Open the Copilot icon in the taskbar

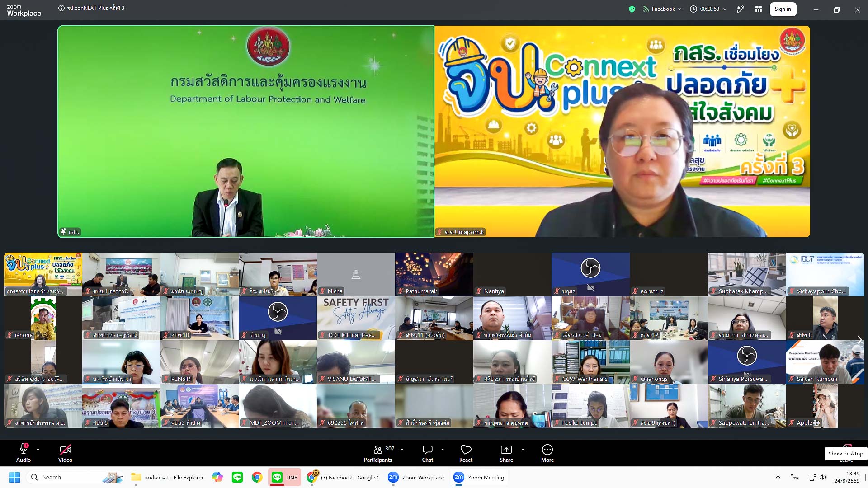pos(217,477)
